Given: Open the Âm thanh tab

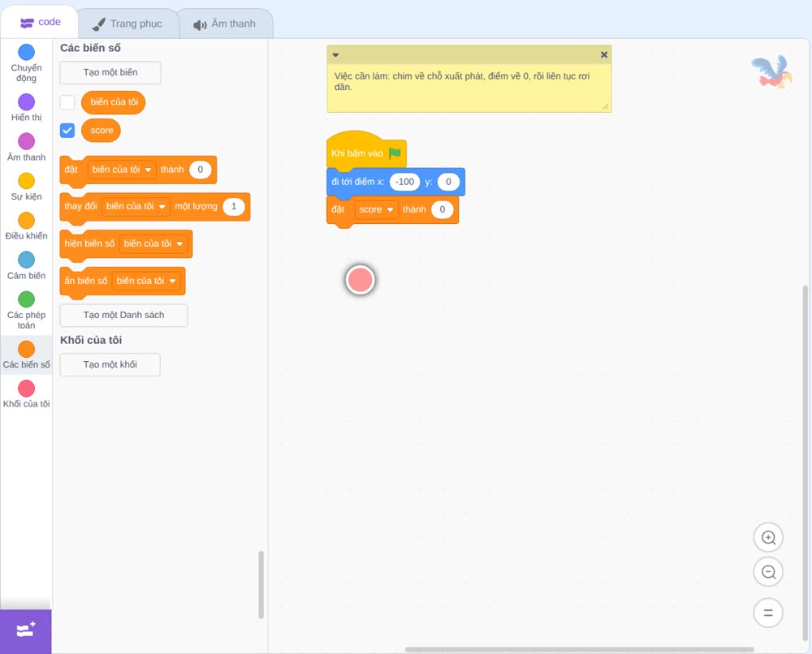Looking at the screenshot, I should [x=225, y=24].
